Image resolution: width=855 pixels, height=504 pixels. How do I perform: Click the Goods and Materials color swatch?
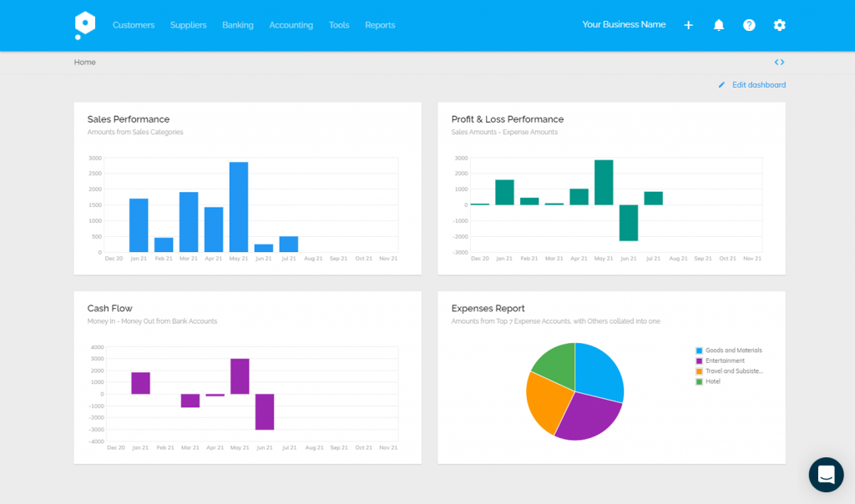coord(700,351)
